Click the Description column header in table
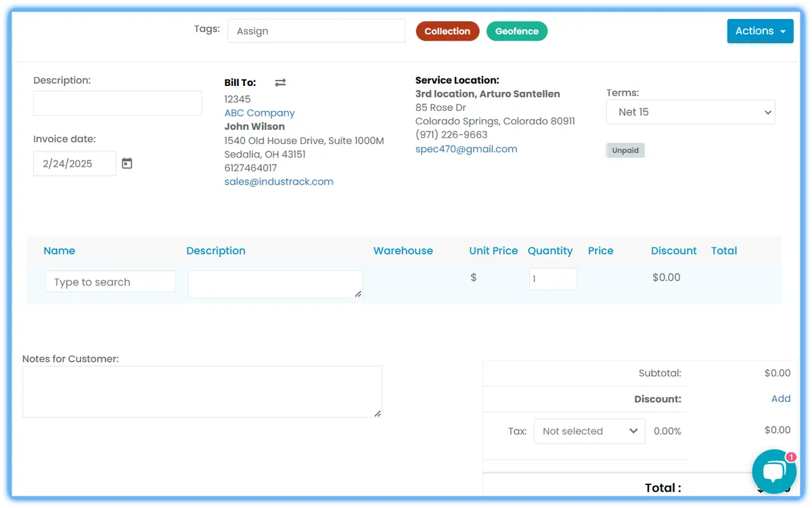The width and height of the screenshot is (812, 508). 216,250
